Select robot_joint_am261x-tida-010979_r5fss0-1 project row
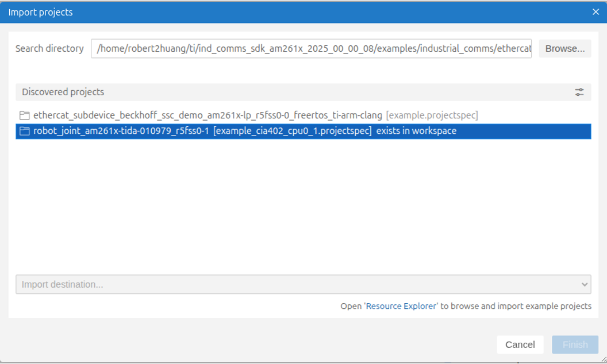This screenshot has height=364, width=607. 303,131
